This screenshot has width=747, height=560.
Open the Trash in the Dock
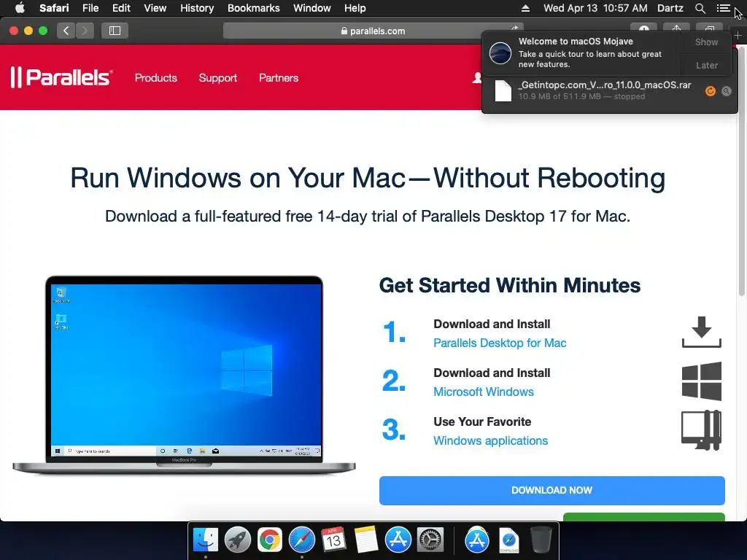pos(541,540)
